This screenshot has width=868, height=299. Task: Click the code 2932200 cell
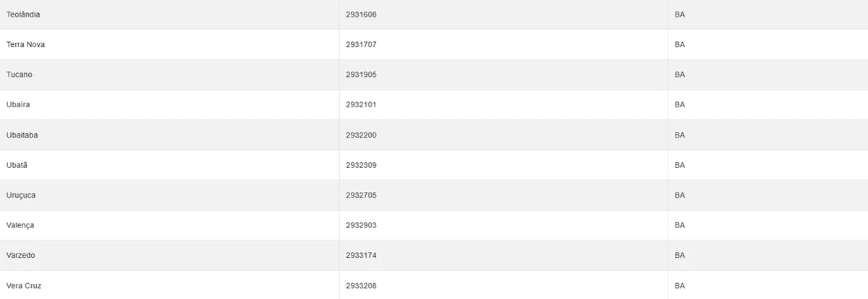click(361, 135)
